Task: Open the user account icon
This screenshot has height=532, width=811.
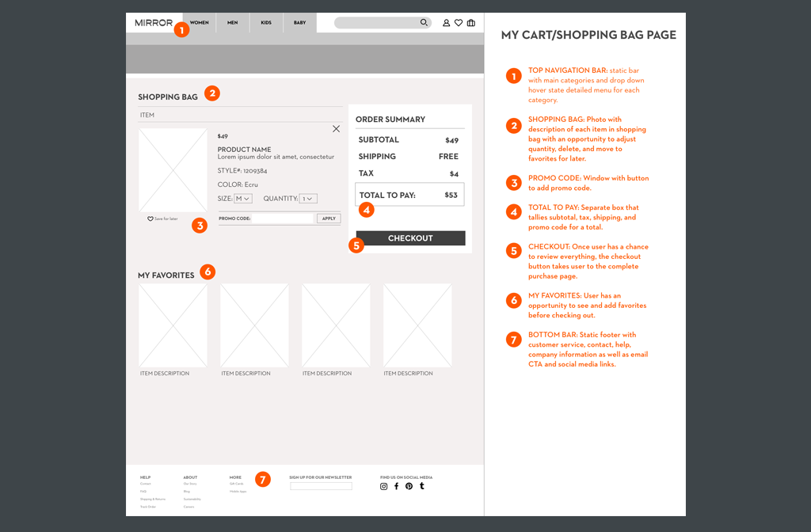Action: 446,23
